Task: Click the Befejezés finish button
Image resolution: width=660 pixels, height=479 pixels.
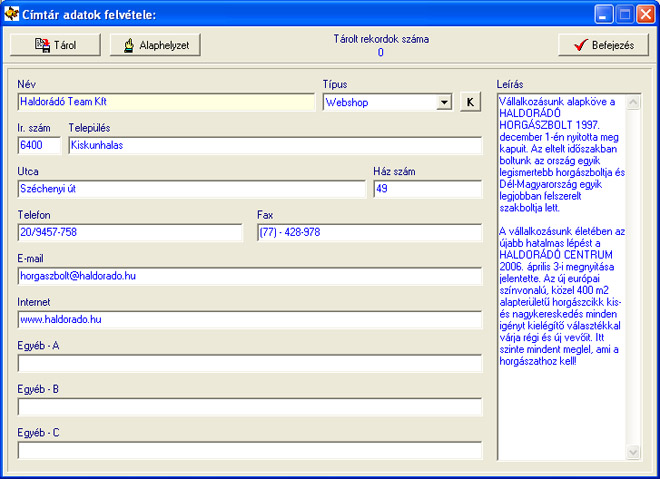Action: coord(603,45)
